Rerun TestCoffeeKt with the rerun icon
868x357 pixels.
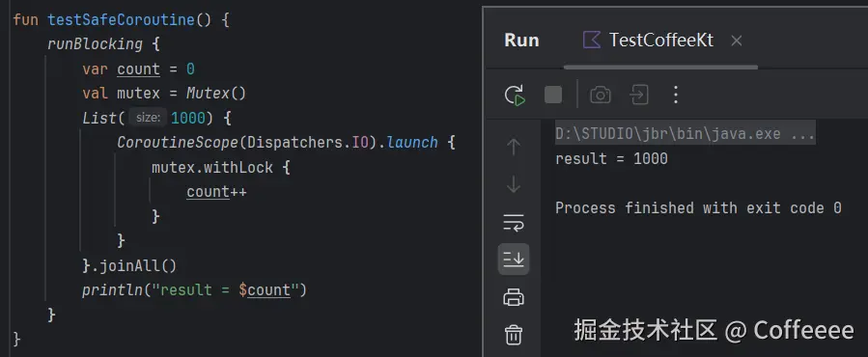click(515, 96)
